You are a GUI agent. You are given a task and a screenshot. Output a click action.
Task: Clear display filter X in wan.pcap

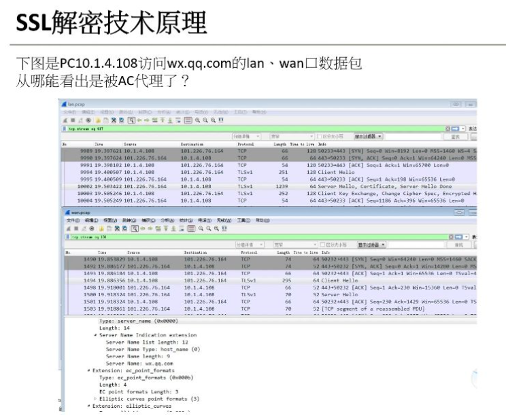click(451, 237)
